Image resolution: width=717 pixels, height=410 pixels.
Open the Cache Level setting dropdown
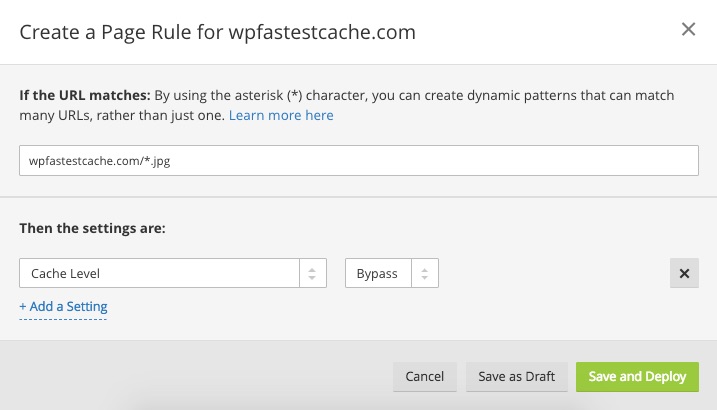coord(173,273)
